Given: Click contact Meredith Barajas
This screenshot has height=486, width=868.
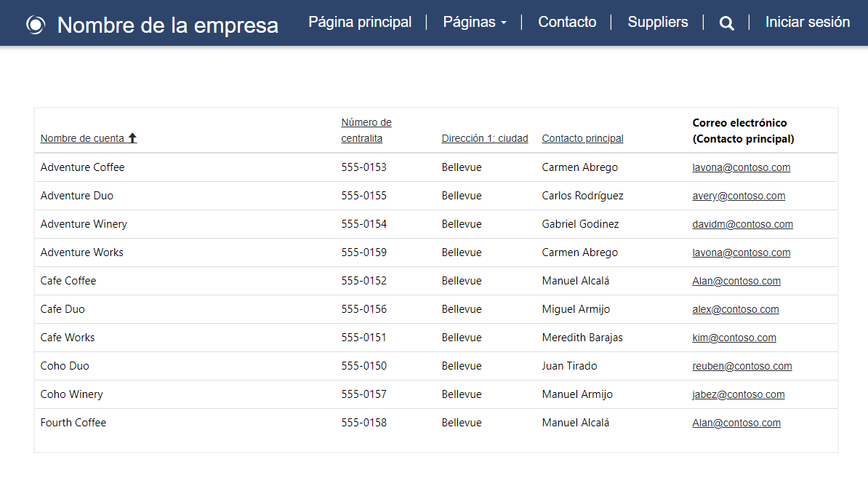Looking at the screenshot, I should (x=582, y=338).
